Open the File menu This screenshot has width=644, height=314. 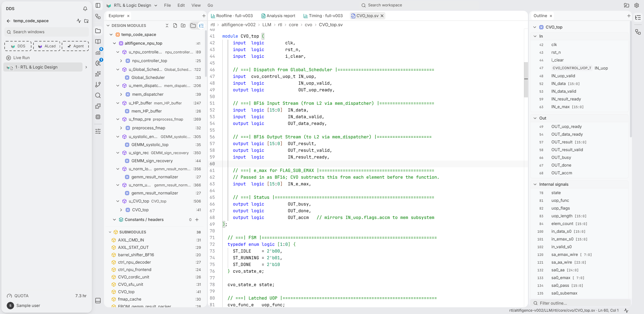[x=167, y=5]
